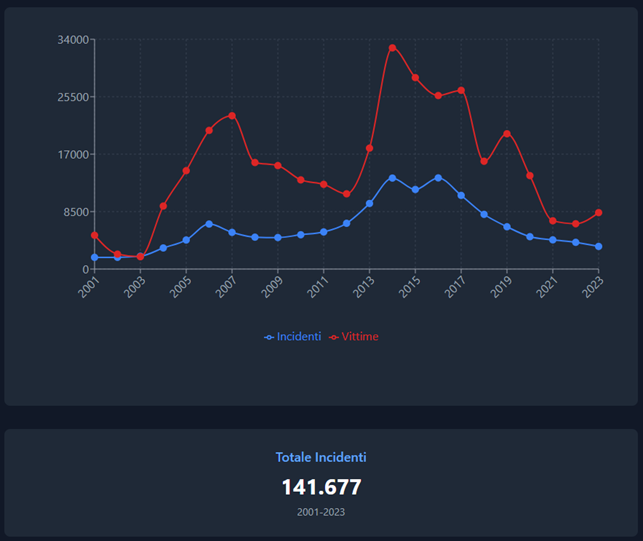The height and width of the screenshot is (541, 643).
Task: Click the Incidenti legend marker icon
Action: tap(269, 337)
